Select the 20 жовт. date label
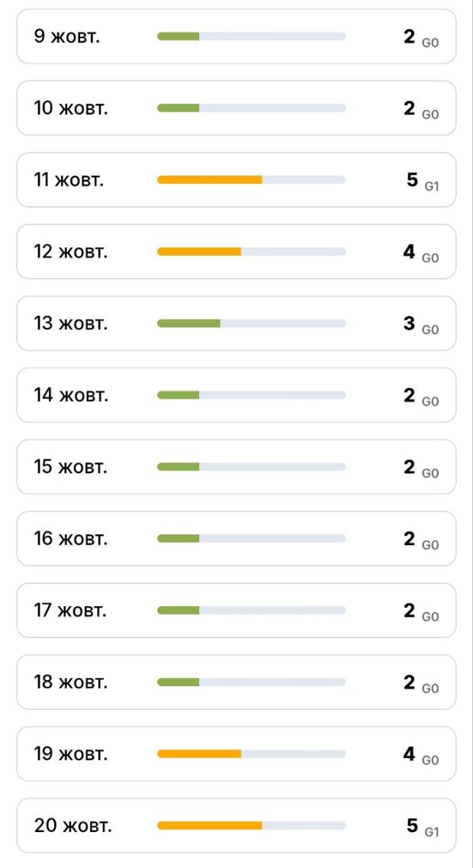The height and width of the screenshot is (868, 473). (72, 826)
